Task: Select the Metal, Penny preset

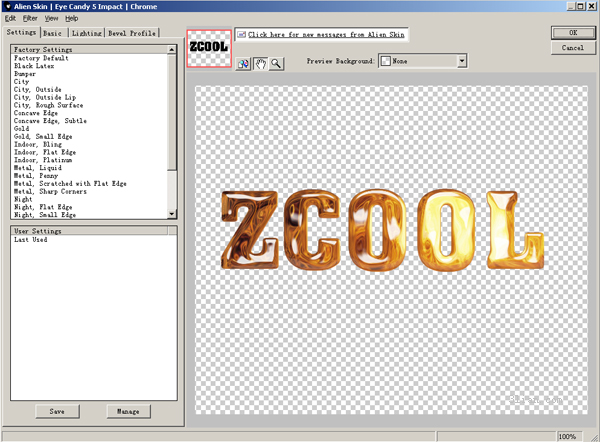Action: pyautogui.click(x=36, y=176)
